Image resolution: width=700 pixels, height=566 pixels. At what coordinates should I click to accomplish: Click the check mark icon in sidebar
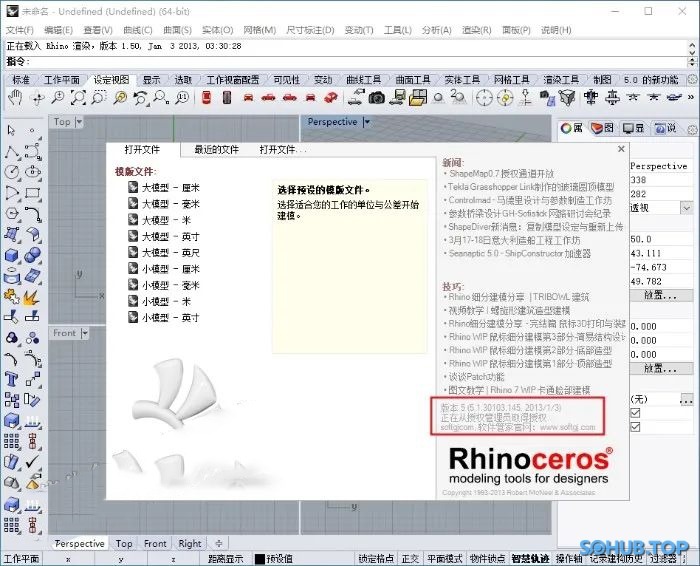32,462
